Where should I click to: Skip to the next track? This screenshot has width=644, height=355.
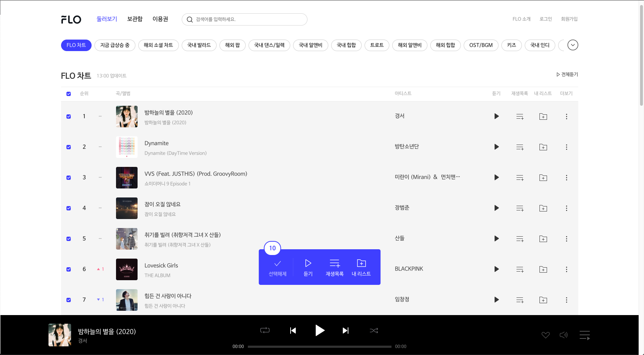[346, 331]
